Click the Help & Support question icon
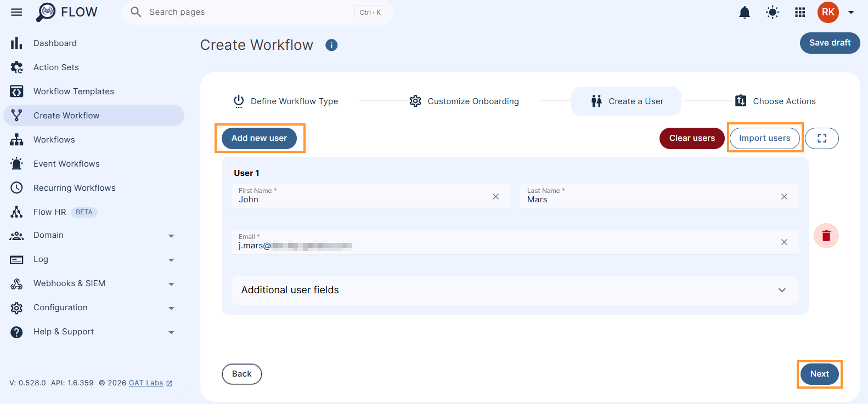The height and width of the screenshot is (404, 868). coord(16,332)
